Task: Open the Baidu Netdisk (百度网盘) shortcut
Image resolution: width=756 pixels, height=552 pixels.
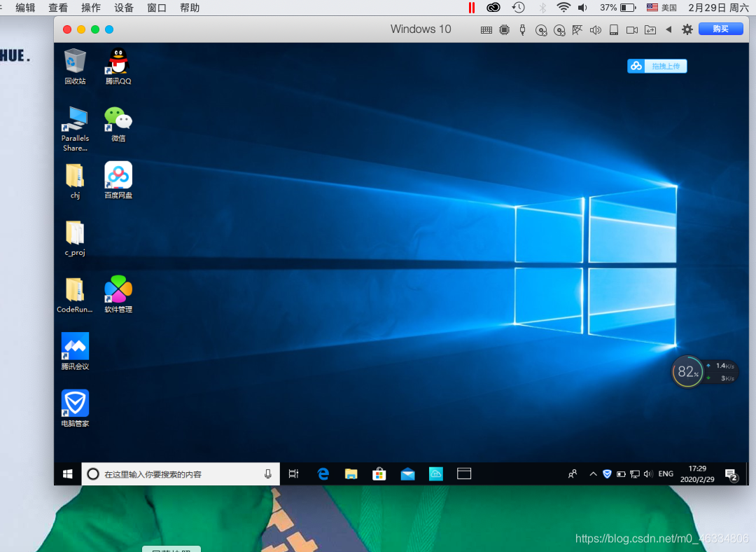Action: [118, 180]
